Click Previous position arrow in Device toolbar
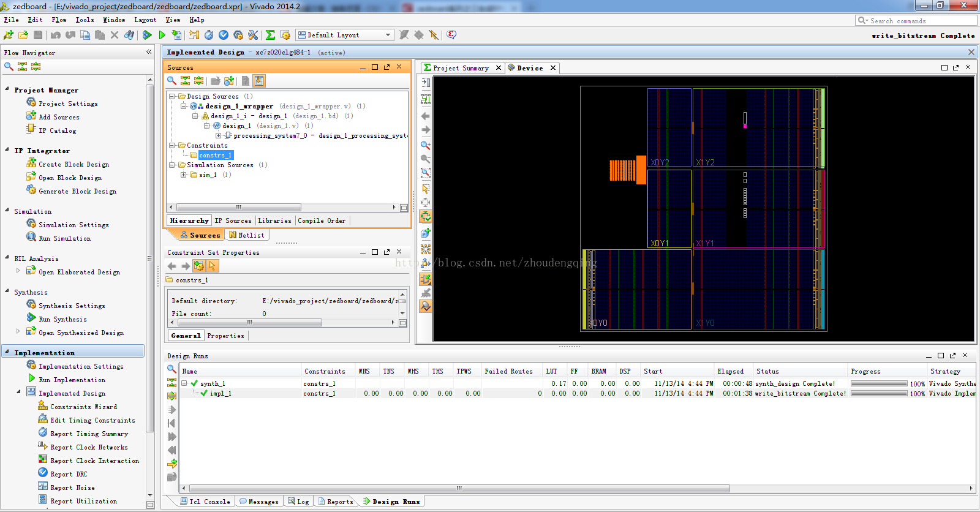 tap(426, 116)
